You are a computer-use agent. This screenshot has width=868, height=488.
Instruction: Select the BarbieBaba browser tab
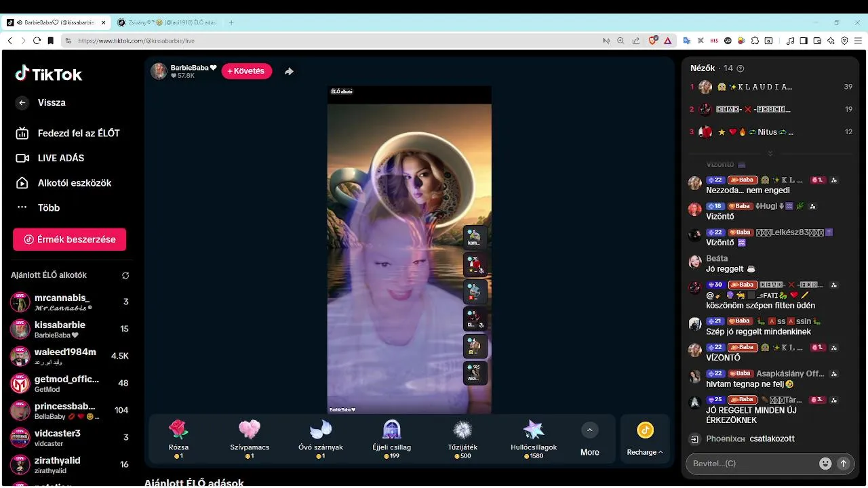pyautogui.click(x=57, y=22)
